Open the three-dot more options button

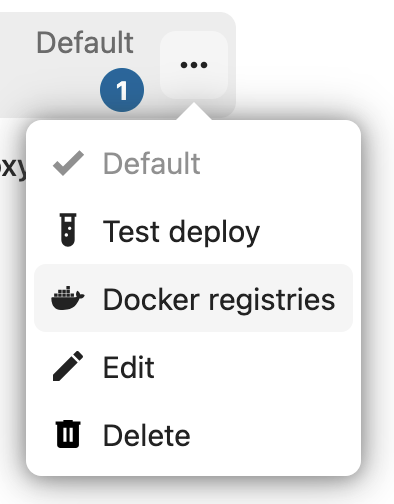[x=194, y=65]
